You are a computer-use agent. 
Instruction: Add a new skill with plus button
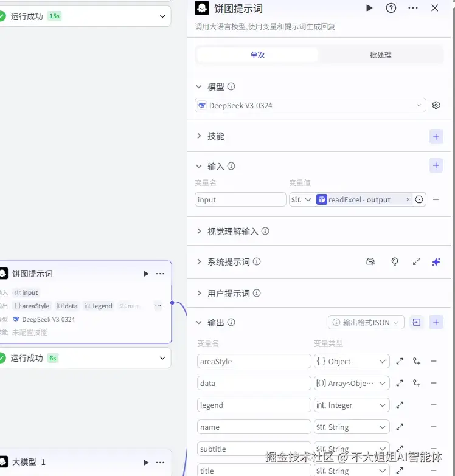point(436,137)
